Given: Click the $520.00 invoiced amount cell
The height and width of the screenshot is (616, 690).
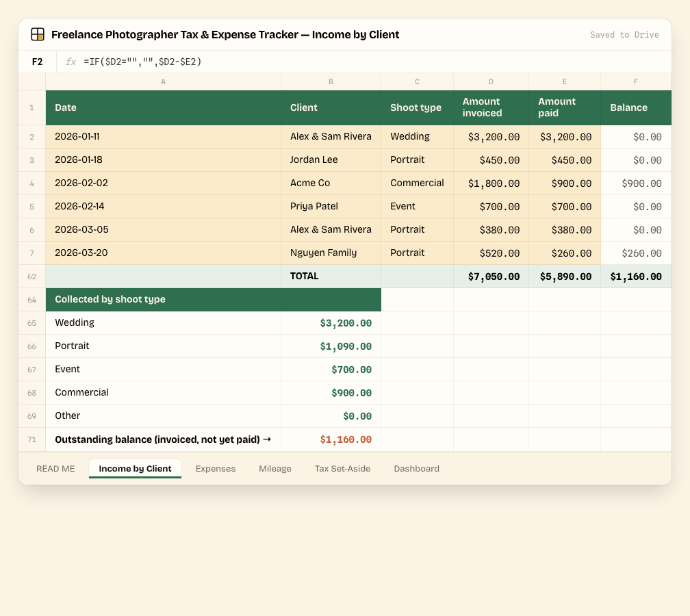Looking at the screenshot, I should [x=491, y=253].
